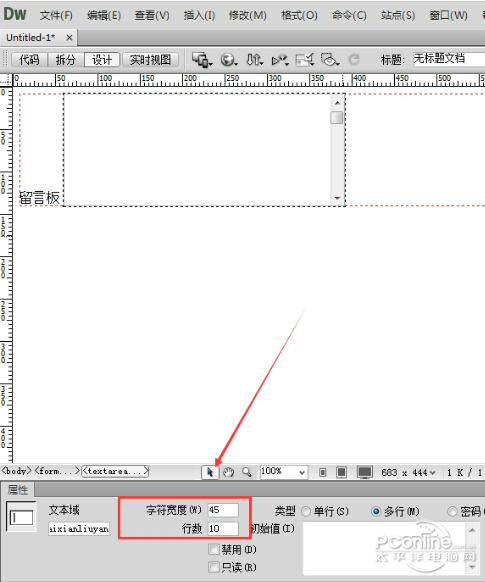Click the 标题 title input field
The height and width of the screenshot is (582, 485).
click(449, 59)
